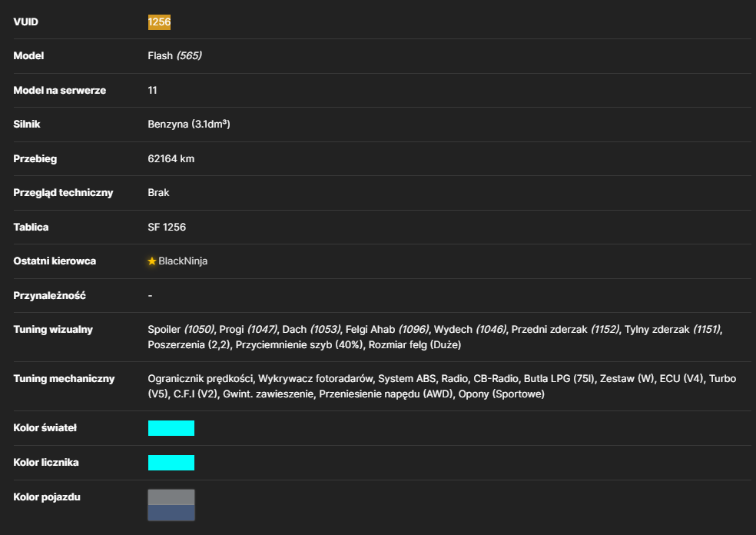The width and height of the screenshot is (756, 535).
Task: Click Progi (1047) tuning entry
Action: pos(248,330)
